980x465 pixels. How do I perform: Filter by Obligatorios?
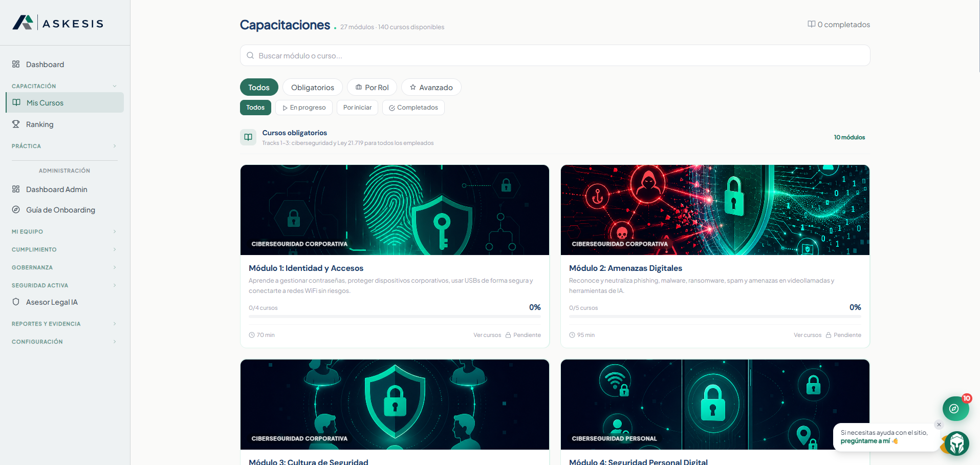[x=313, y=87]
